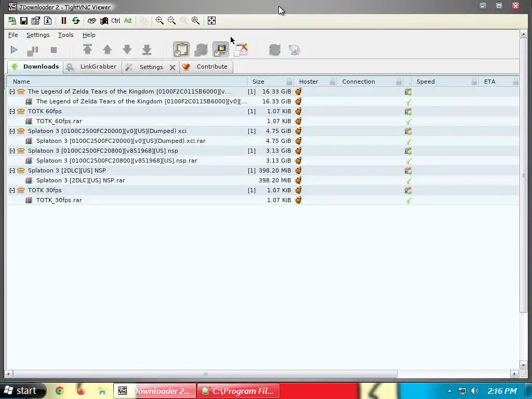Collapse the Splatoon 3 xci package
The image size is (532, 399).
pos(12,131)
